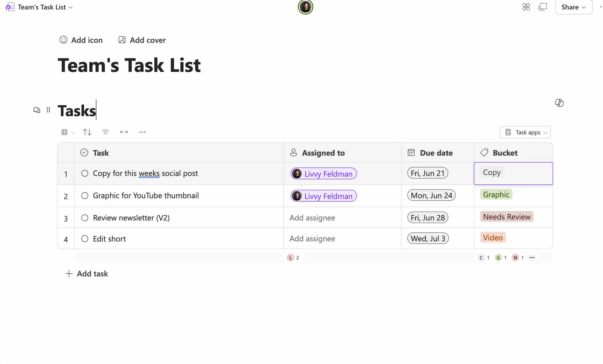This screenshot has width=603, height=364.
Task: Click the Bucket column header
Action: [505, 153]
